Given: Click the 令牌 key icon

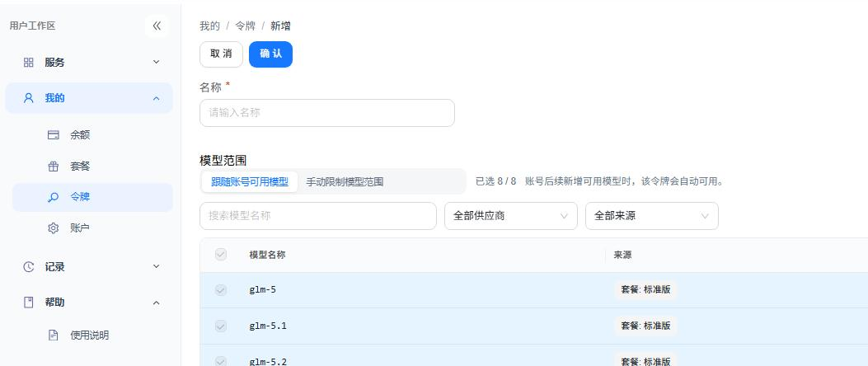Looking at the screenshot, I should pos(53,197).
